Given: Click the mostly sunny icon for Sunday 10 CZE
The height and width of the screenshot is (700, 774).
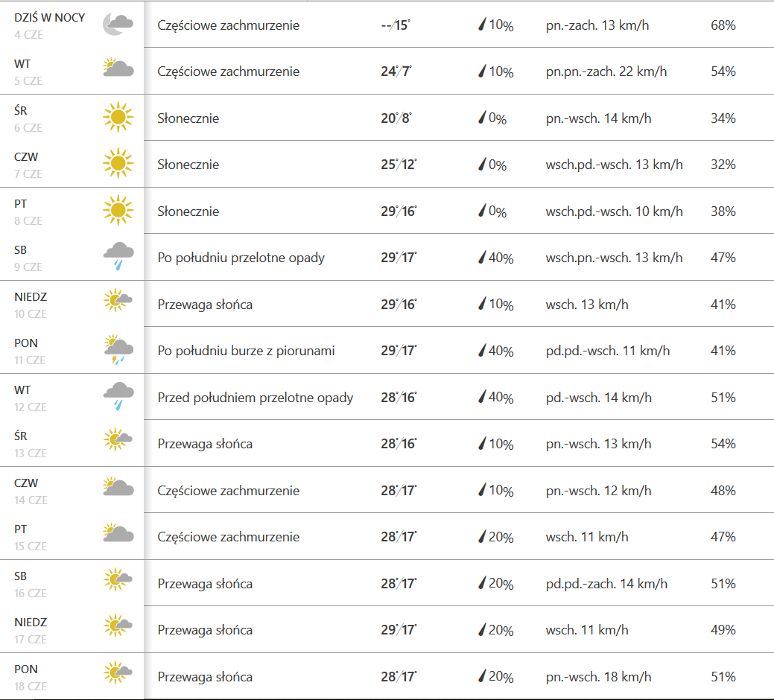Looking at the screenshot, I should point(118,303).
